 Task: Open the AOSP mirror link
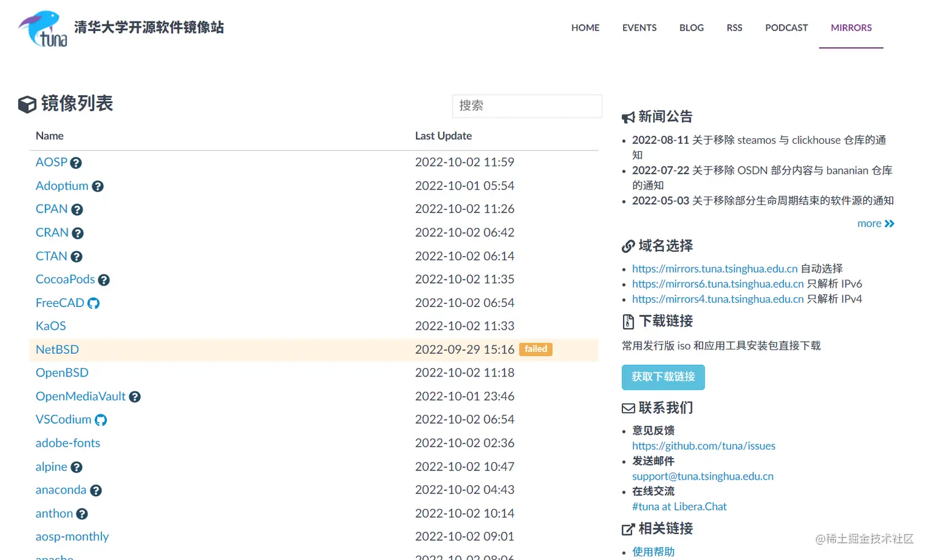pos(51,162)
